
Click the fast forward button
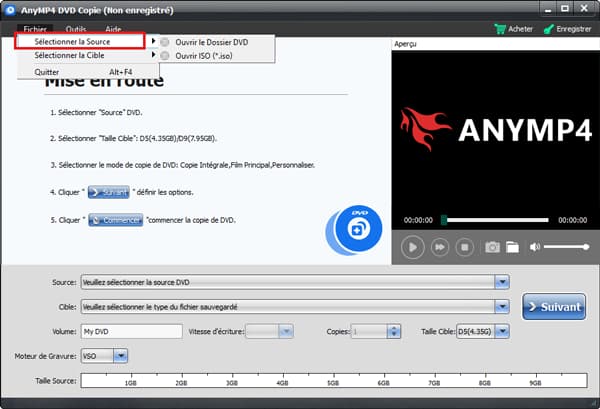(x=440, y=247)
